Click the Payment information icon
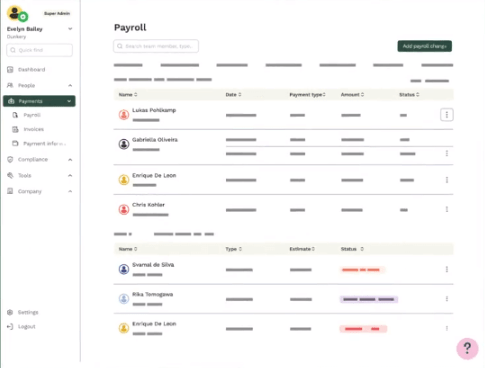The height and width of the screenshot is (368, 485). [15, 143]
